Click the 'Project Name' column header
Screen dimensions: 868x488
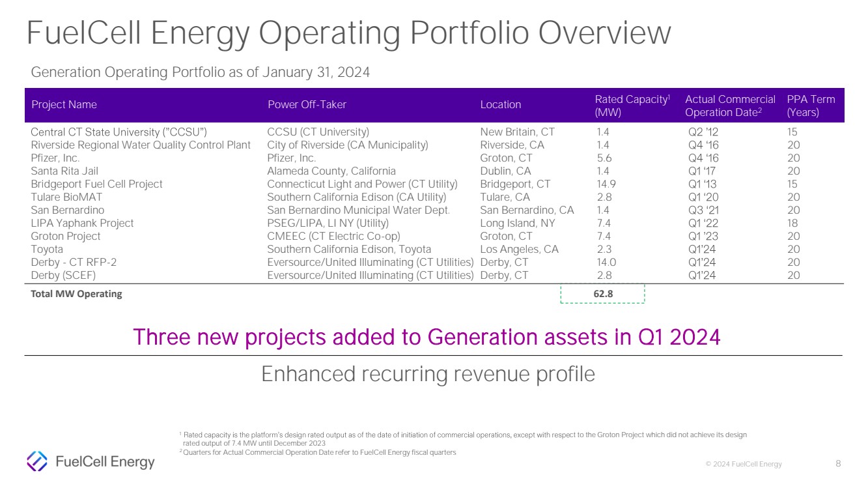[x=64, y=105]
